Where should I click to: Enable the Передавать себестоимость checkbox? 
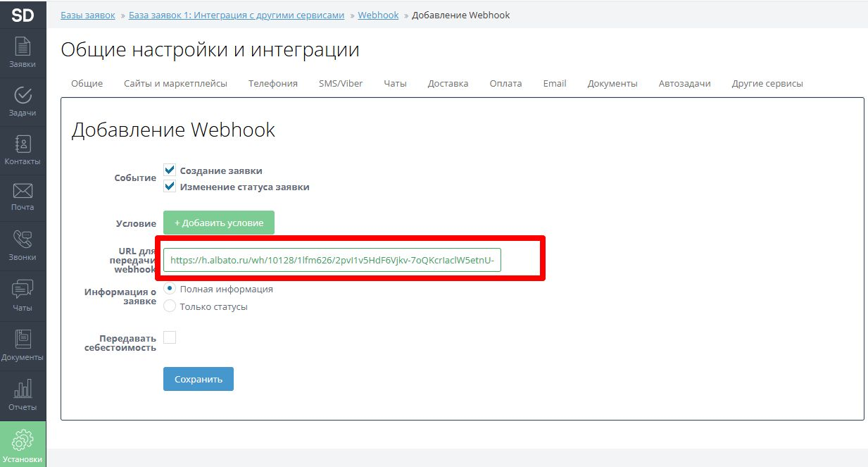coord(170,337)
